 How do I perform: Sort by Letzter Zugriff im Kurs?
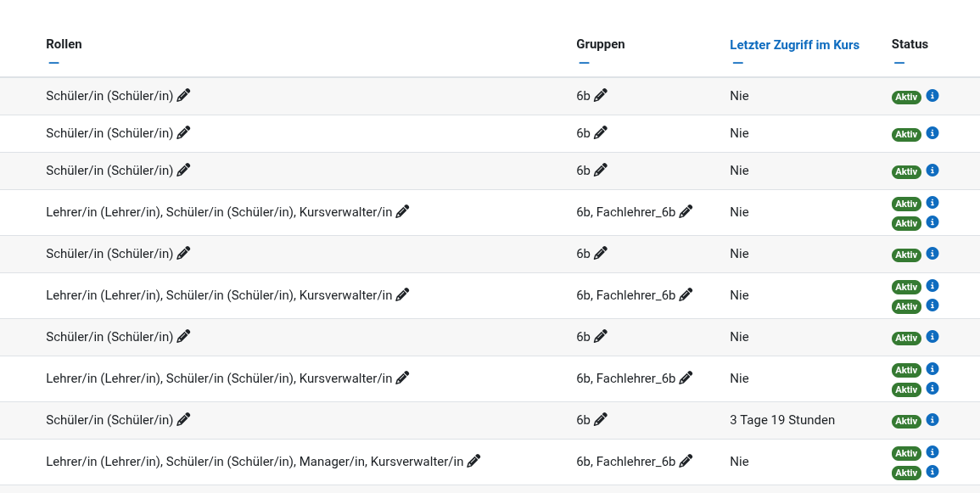(794, 45)
